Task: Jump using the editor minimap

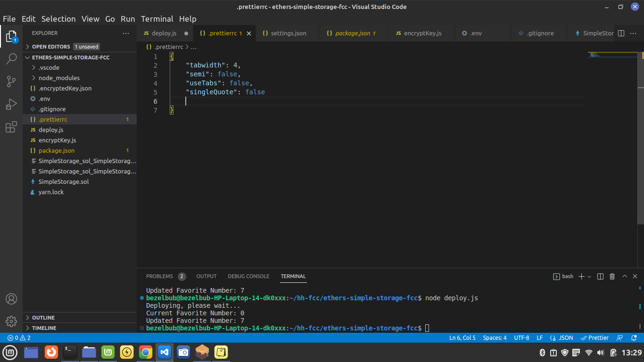Action: (x=612, y=55)
